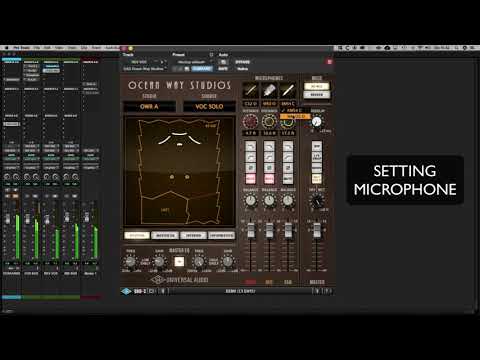The image size is (480, 360).
Task: Choose the highlighted MKH20 menu entry
Action: point(295,116)
